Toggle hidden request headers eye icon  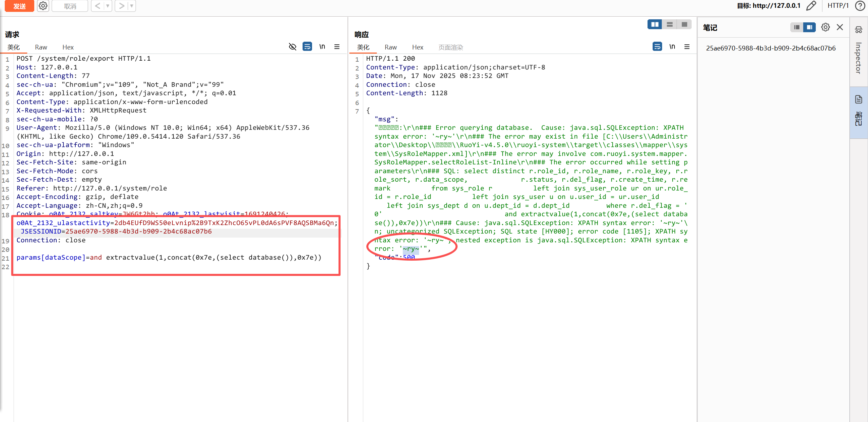292,46
